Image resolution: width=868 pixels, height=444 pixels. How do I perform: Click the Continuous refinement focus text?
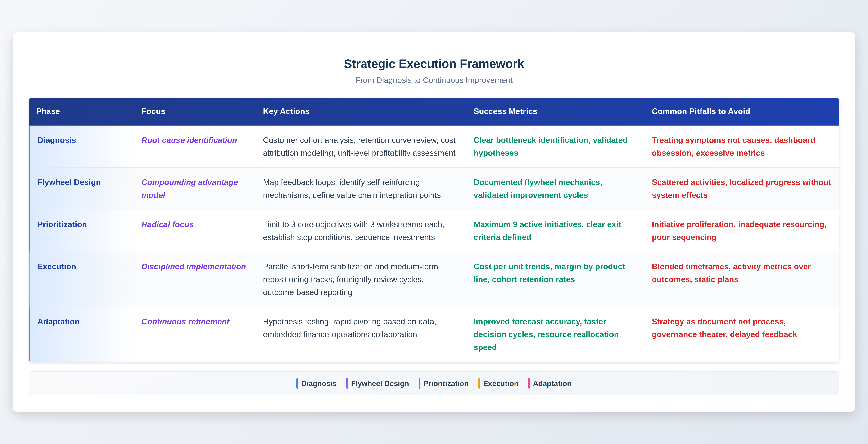(x=185, y=322)
